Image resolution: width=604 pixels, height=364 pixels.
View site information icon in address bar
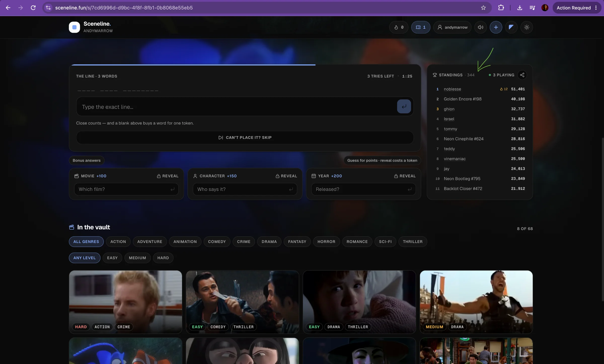point(48,8)
